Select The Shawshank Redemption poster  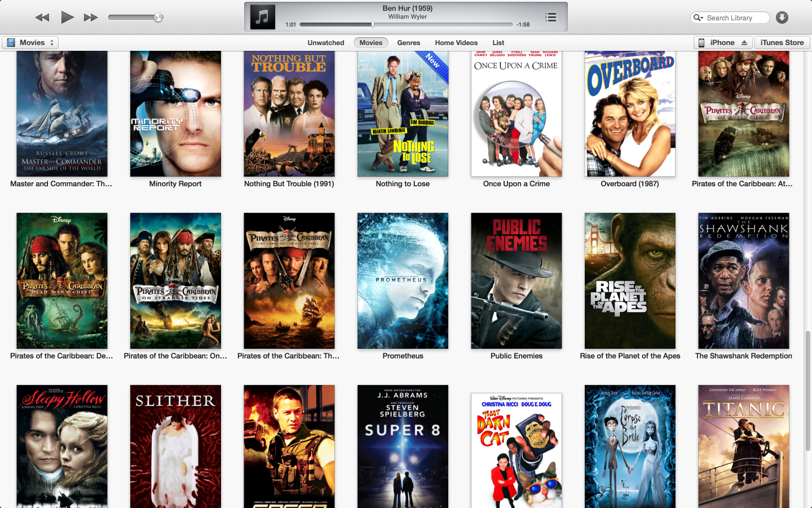(744, 281)
